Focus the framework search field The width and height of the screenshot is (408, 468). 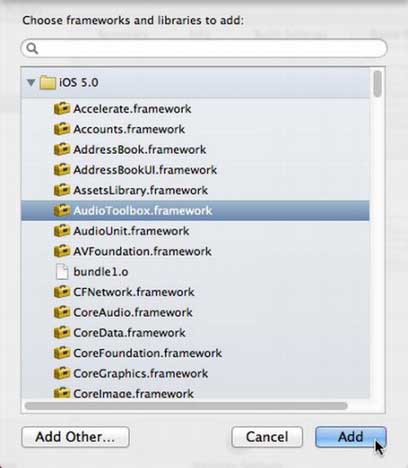pyautogui.click(x=204, y=48)
